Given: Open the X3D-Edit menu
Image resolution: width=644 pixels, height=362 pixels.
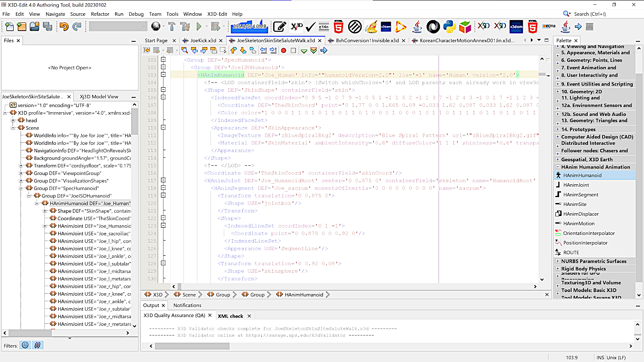Looking at the screenshot, I should (217, 14).
